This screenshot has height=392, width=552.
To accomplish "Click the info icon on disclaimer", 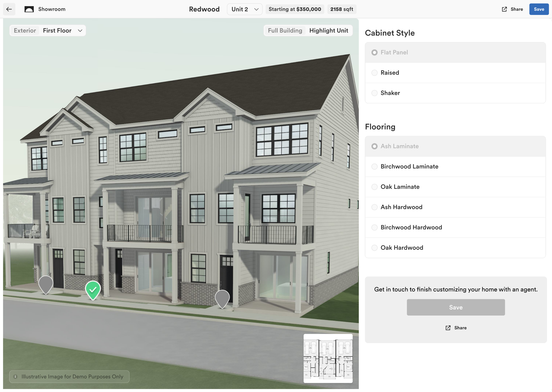I will 15,376.
